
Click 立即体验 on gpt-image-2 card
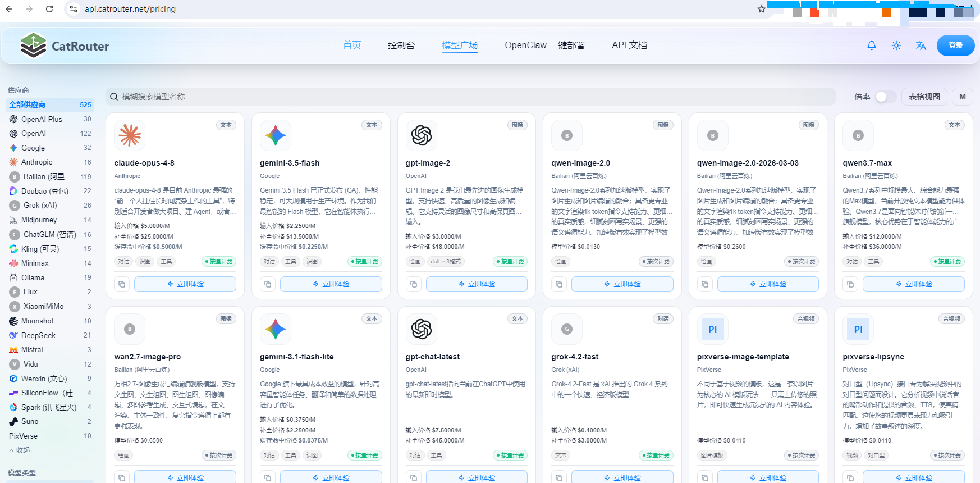(x=477, y=284)
